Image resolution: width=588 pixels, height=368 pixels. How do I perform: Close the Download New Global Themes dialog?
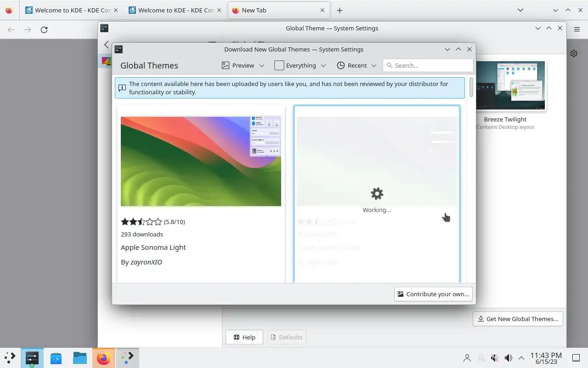click(469, 49)
